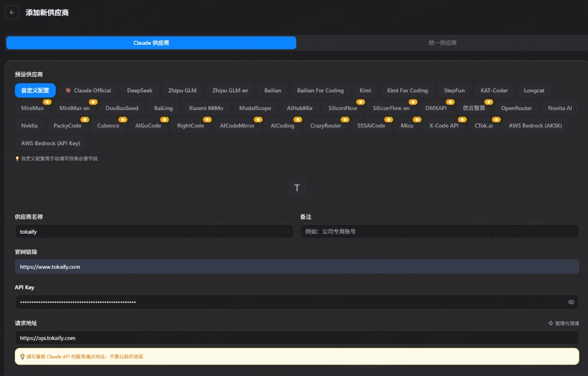This screenshot has width=588, height=376.
Task: Choose the AiHubMix preset
Action: [300, 108]
